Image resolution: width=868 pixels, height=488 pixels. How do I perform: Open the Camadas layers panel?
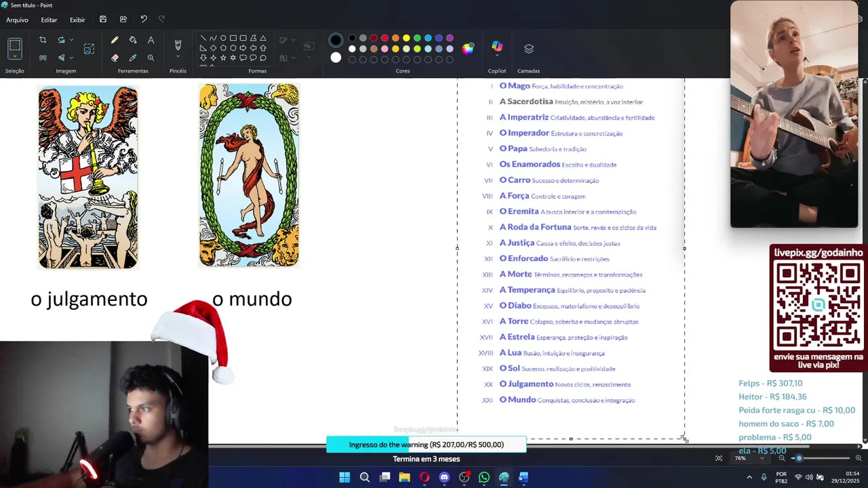pos(529,49)
